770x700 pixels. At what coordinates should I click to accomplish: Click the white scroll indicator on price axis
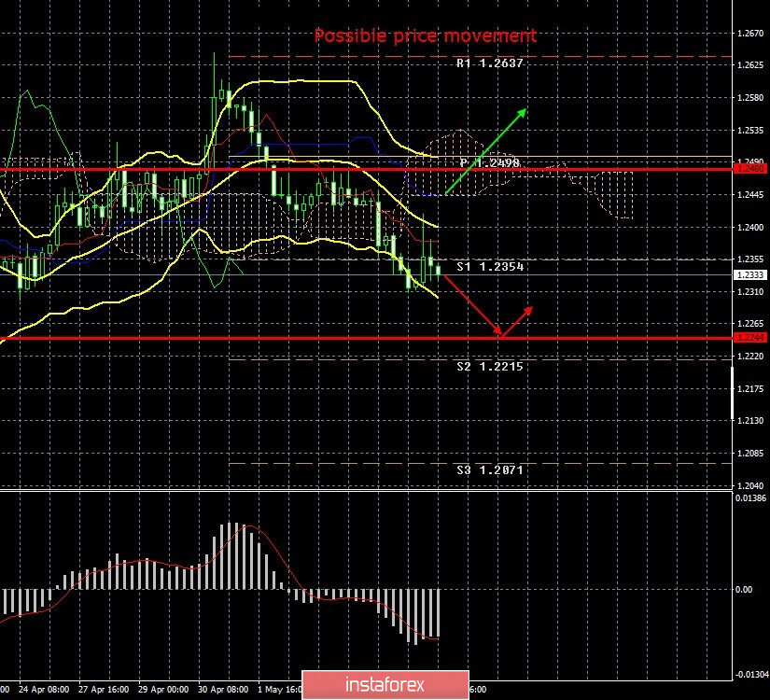click(x=734, y=393)
